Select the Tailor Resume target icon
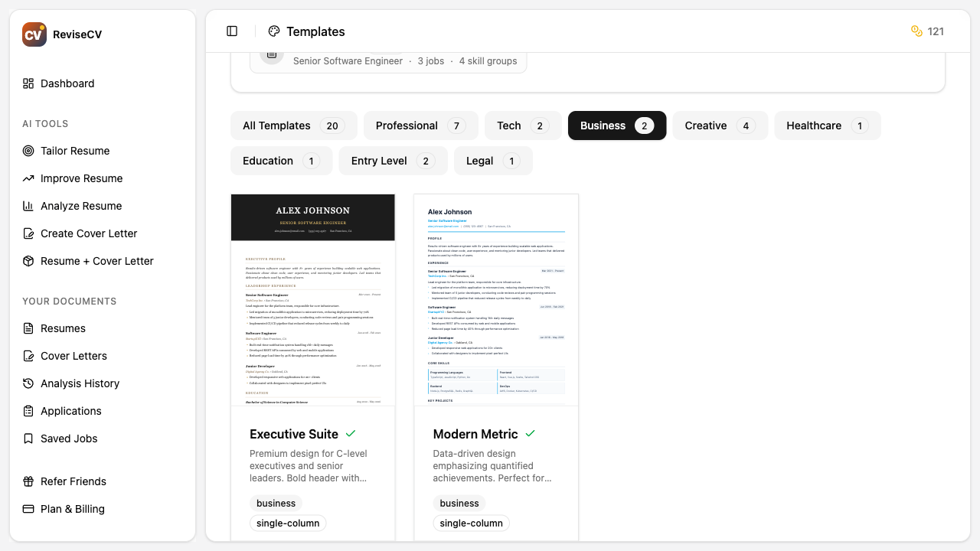 [x=27, y=151]
